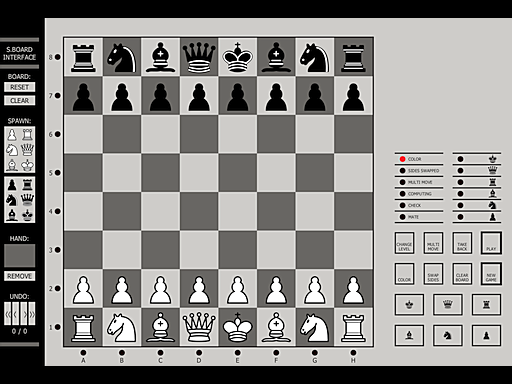Spawn a black queen piece
Image resolution: width=512 pixels, height=384 pixels.
coord(27,200)
